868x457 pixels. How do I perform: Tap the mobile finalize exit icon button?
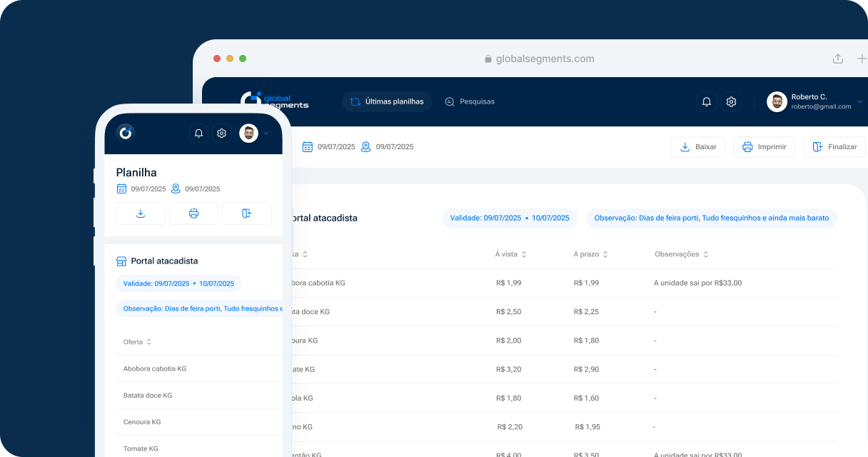tap(246, 214)
